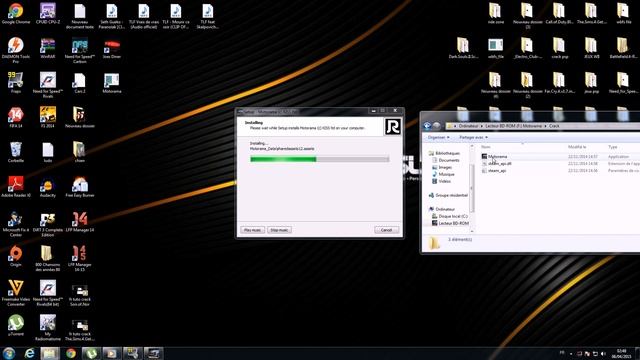Launch F1 2014 desktop shortcut
640x360 pixels.
(x=48, y=118)
